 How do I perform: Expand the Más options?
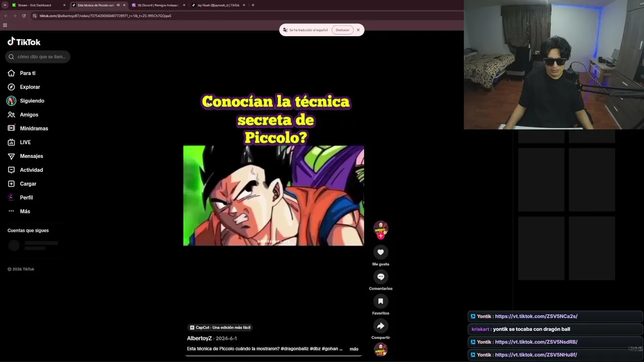[x=19, y=212]
